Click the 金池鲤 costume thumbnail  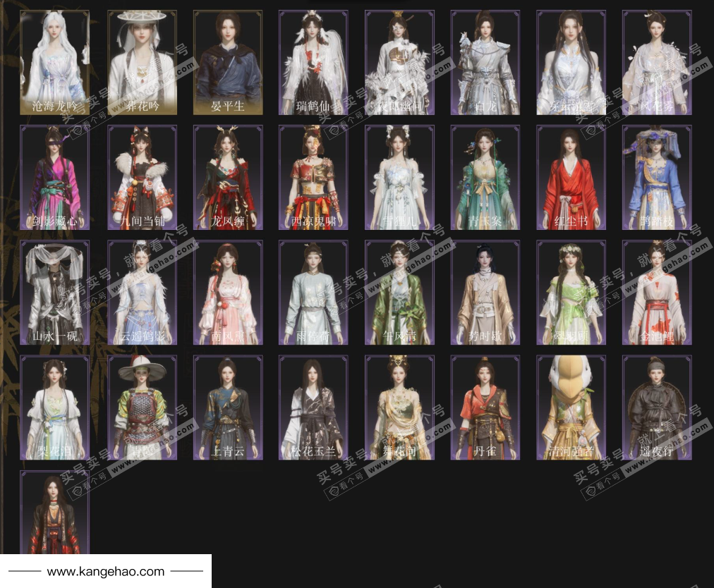[657, 293]
